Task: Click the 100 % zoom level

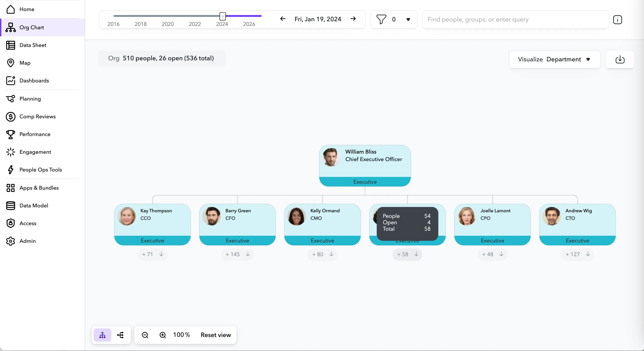Action: click(181, 335)
